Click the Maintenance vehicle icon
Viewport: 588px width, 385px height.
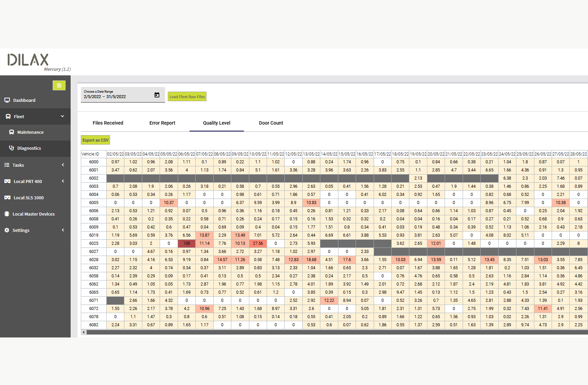pos(12,132)
